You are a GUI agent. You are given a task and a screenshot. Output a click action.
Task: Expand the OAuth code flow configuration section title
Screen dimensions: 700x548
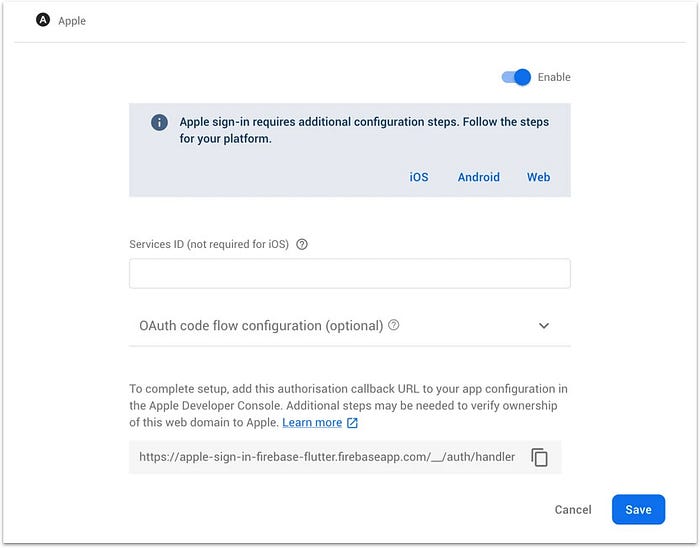pyautogui.click(x=261, y=326)
